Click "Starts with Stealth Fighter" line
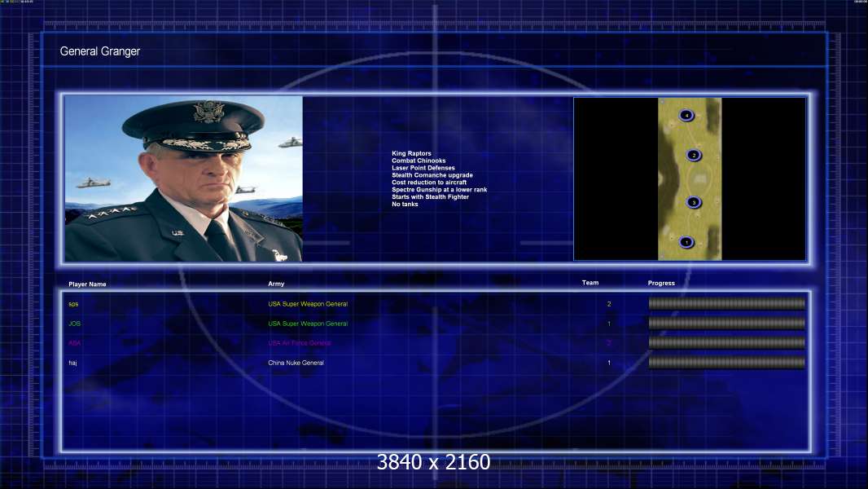The image size is (868, 489). pos(430,196)
